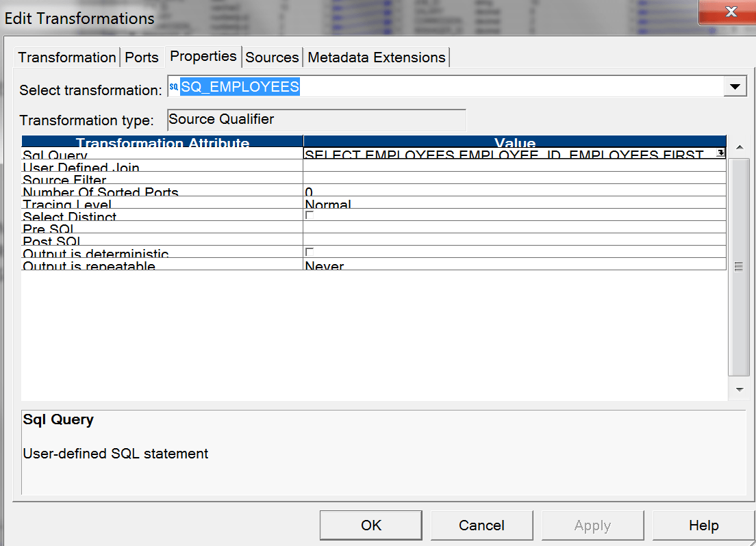Open the Sql Query editor arrow button
The width and height of the screenshot is (756, 546).
click(720, 152)
